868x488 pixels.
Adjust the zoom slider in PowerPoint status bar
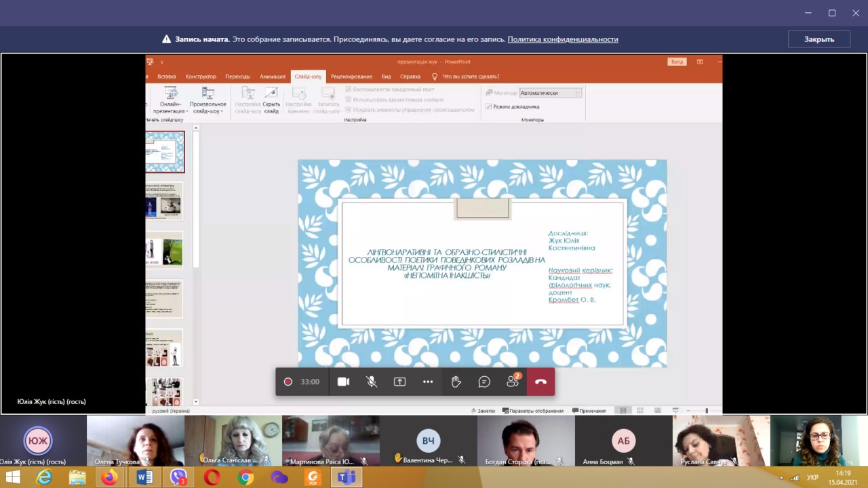click(x=705, y=411)
